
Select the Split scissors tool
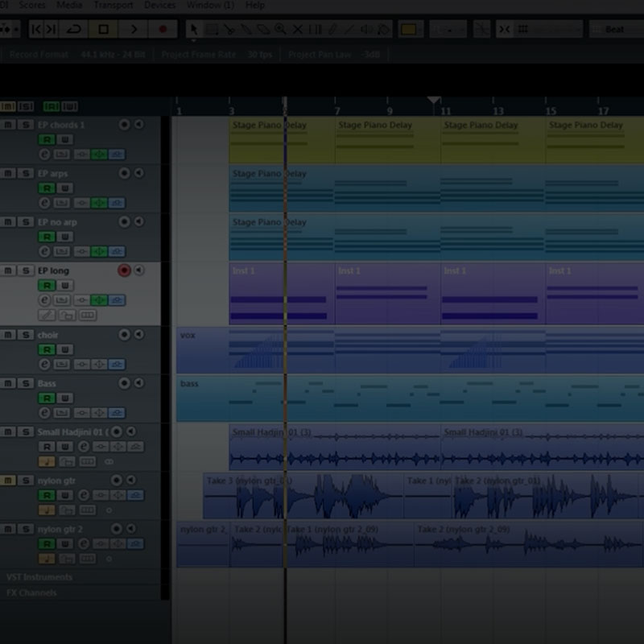(229, 30)
